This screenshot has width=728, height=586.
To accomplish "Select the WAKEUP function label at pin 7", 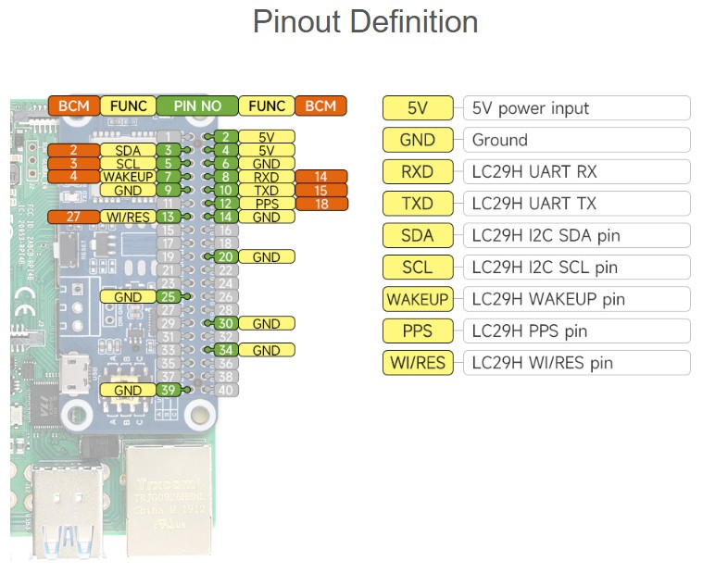I will 128,177.
